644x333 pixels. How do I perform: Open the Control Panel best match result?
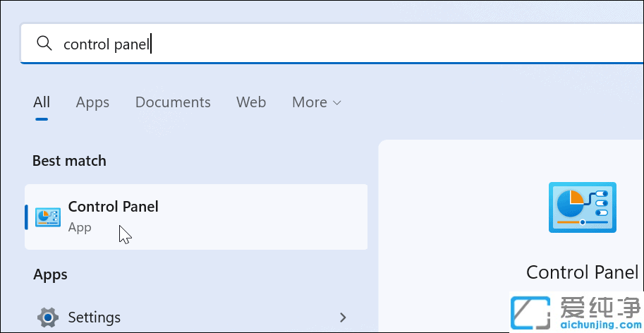point(196,217)
